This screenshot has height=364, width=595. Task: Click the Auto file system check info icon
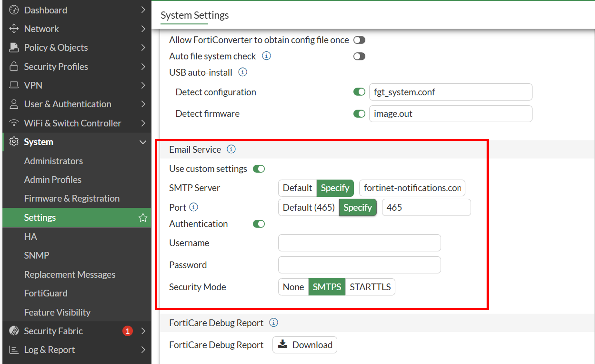[x=266, y=56]
